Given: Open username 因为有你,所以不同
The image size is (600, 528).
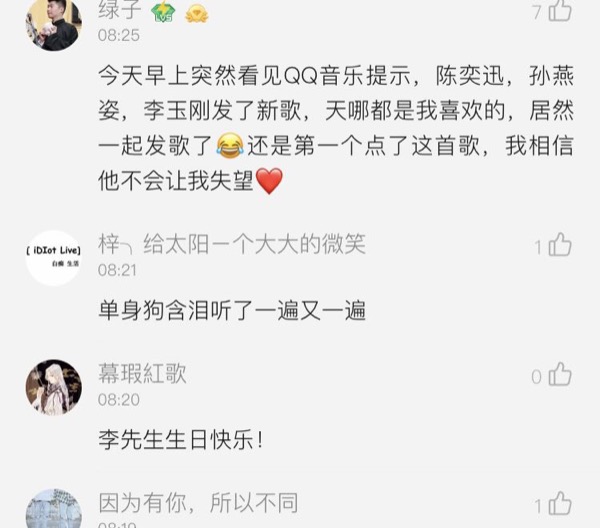Looking at the screenshot, I should tap(198, 503).
